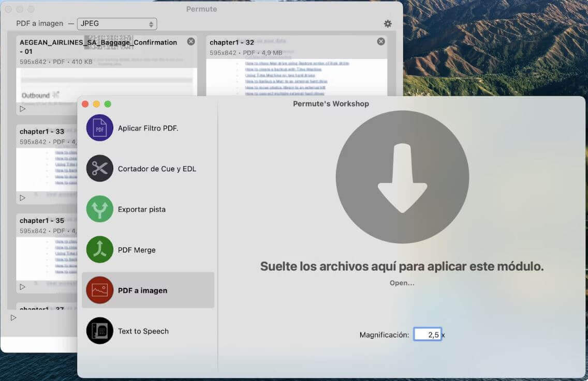Start conversion of chapter1 - 35
The height and width of the screenshot is (381, 588).
[23, 287]
